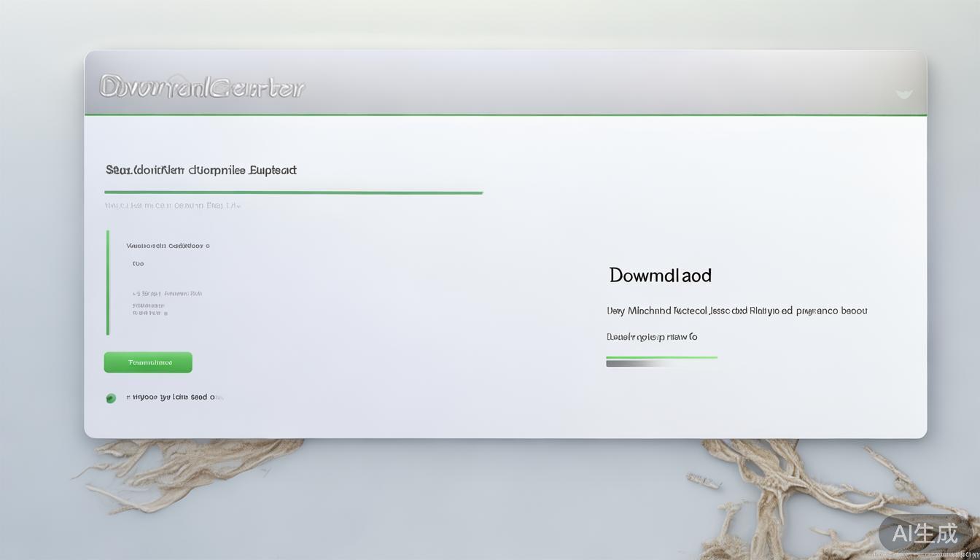Click the large 'Dowmdlaod' heading

click(x=660, y=275)
